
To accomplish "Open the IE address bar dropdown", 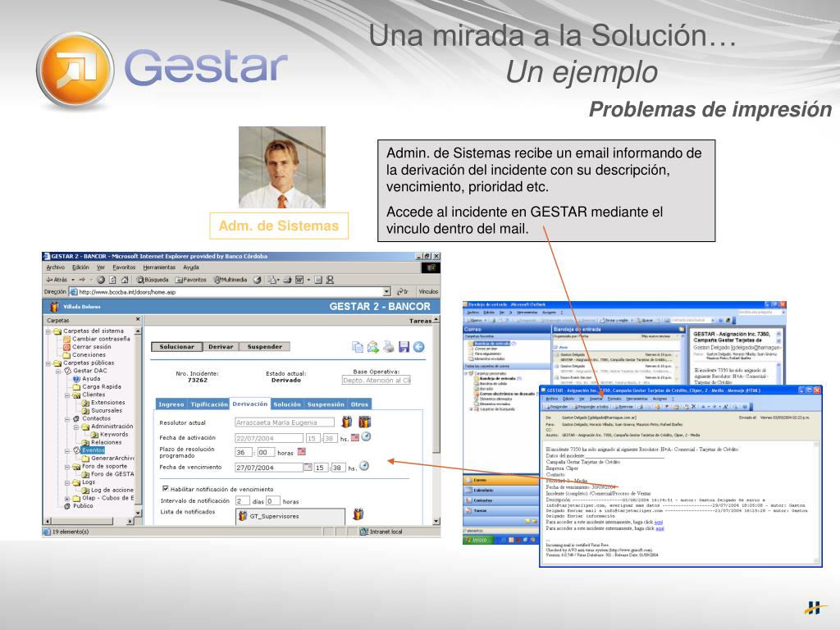I will 387,292.
